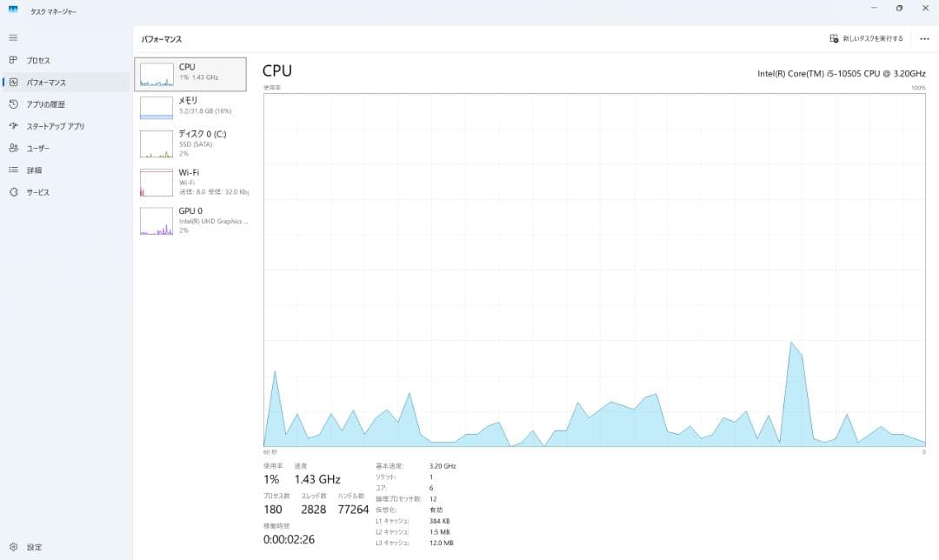Open the 詳細 (Details) page
The image size is (939, 560).
click(x=33, y=170)
